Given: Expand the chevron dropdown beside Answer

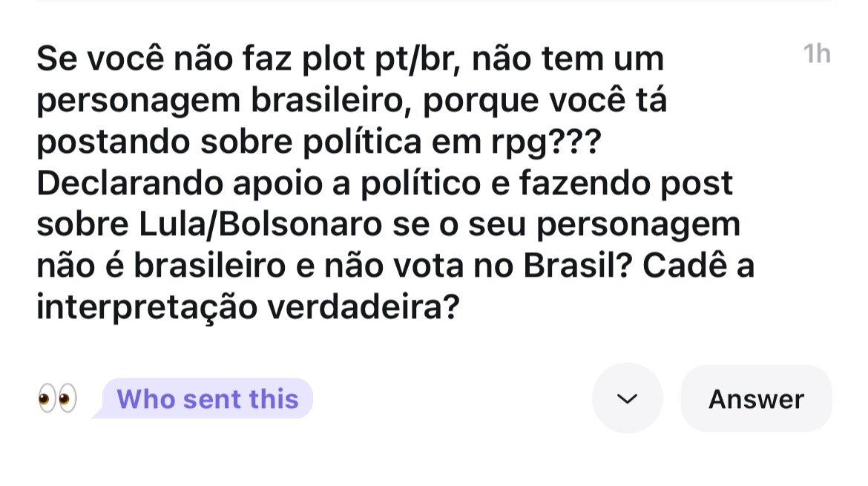Looking at the screenshot, I should (x=627, y=398).
